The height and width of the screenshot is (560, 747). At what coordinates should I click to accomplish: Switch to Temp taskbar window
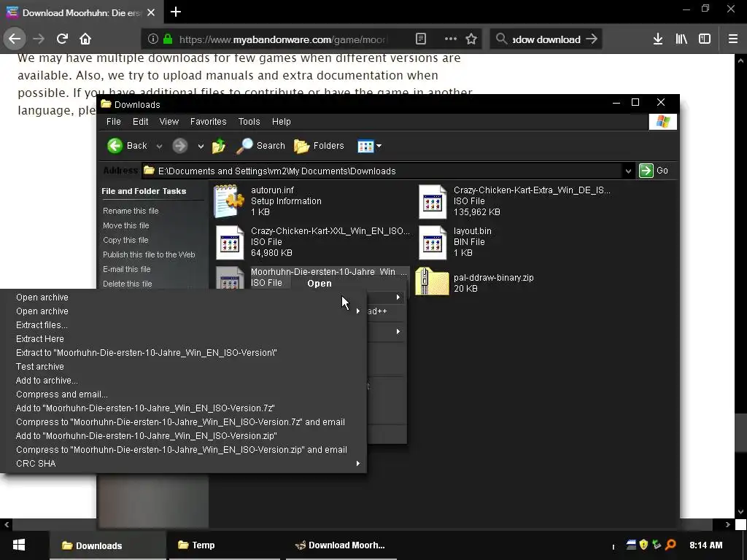point(224,545)
